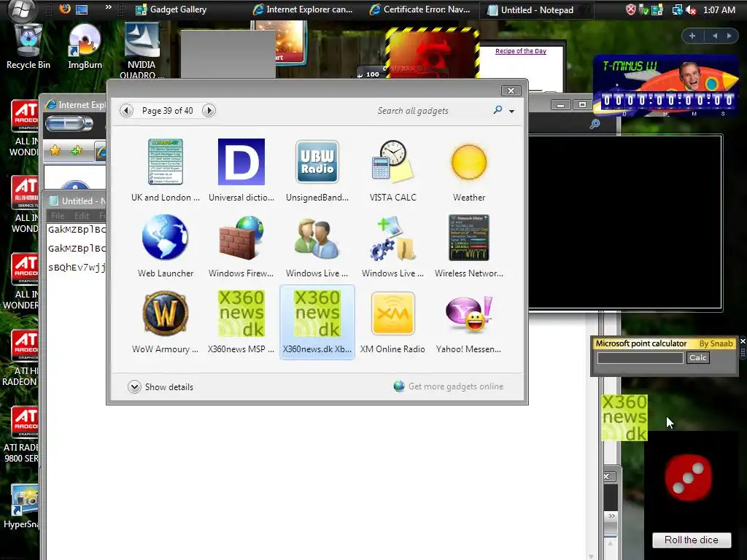This screenshot has height=560, width=747.
Task: Select the Web Launcher globe gadget
Action: pos(166,237)
